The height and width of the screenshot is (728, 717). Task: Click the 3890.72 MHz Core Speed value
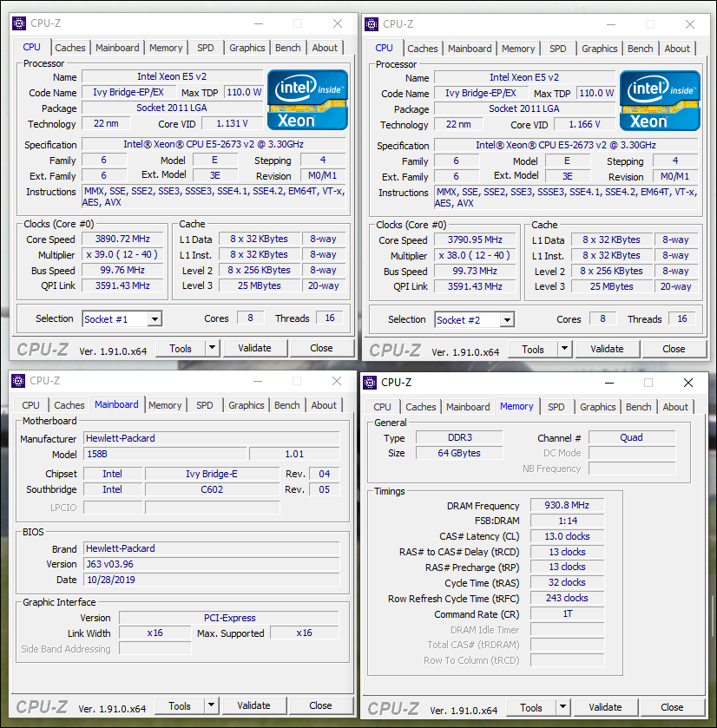122,239
